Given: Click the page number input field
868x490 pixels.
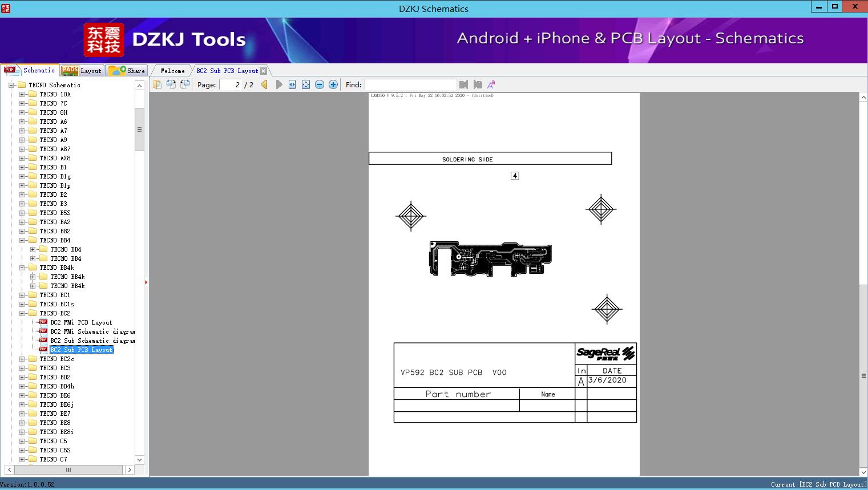Looking at the screenshot, I should point(231,84).
